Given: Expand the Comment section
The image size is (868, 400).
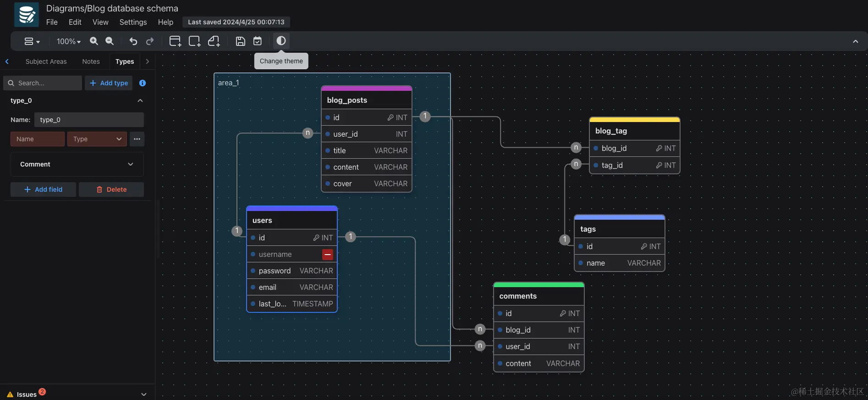Looking at the screenshot, I should point(77,164).
